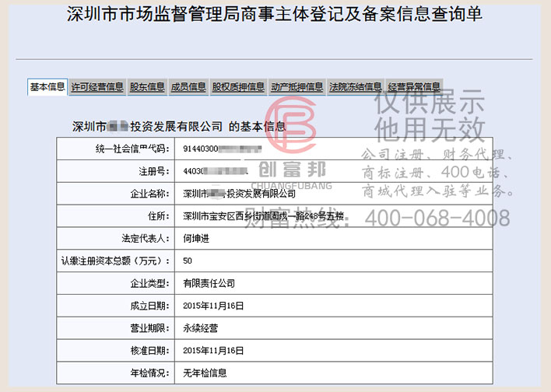Switch to the 法院冻结信息 tab
551x392 pixels.
point(355,87)
